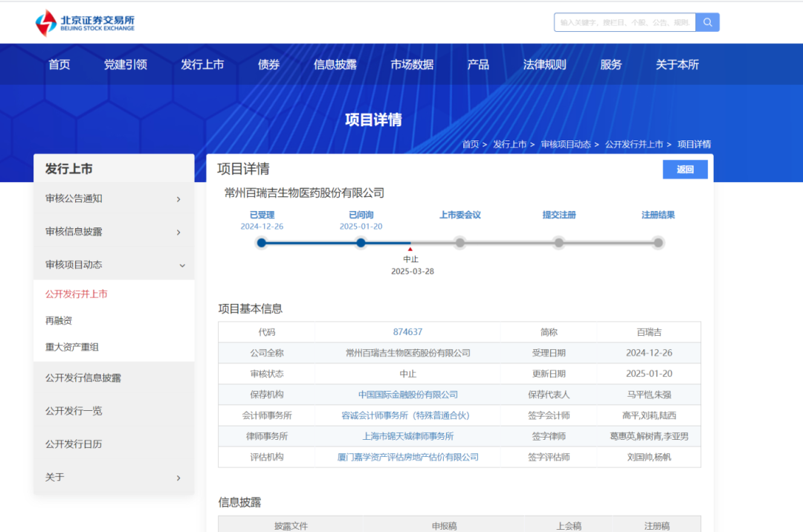The height and width of the screenshot is (532, 803).
Task: Click the 注册结果 timeline dot
Action: tap(658, 242)
